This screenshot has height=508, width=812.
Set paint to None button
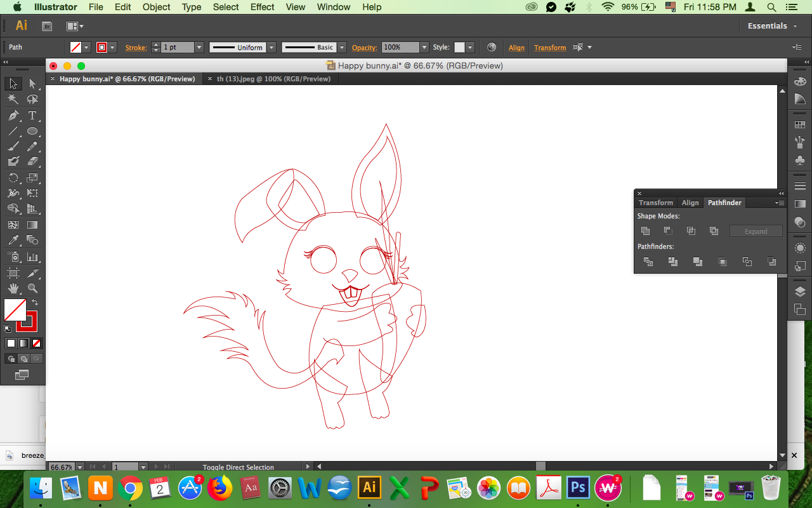(x=37, y=343)
